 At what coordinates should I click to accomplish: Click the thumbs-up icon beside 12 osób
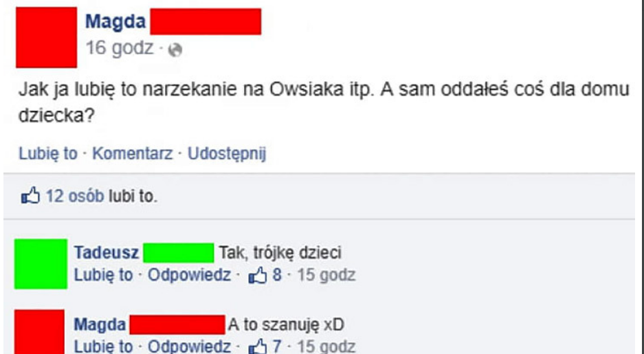pyautogui.click(x=31, y=197)
